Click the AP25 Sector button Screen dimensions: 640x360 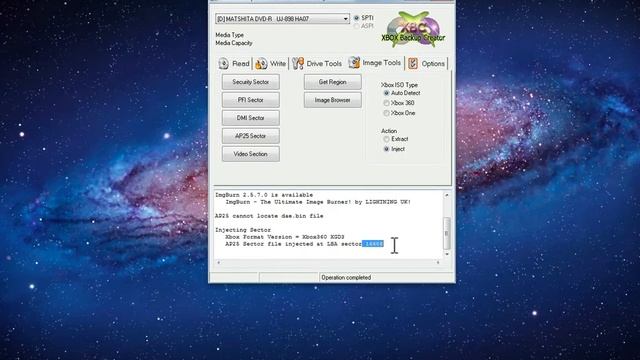[251, 136]
